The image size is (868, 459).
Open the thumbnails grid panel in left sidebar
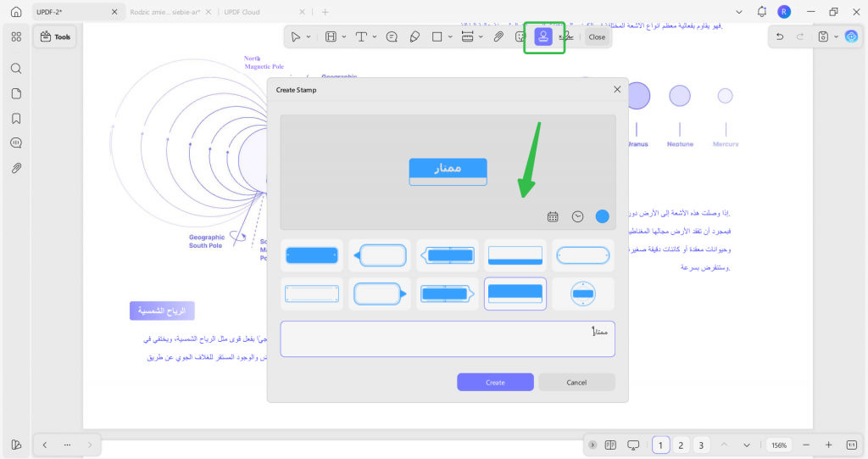16,36
